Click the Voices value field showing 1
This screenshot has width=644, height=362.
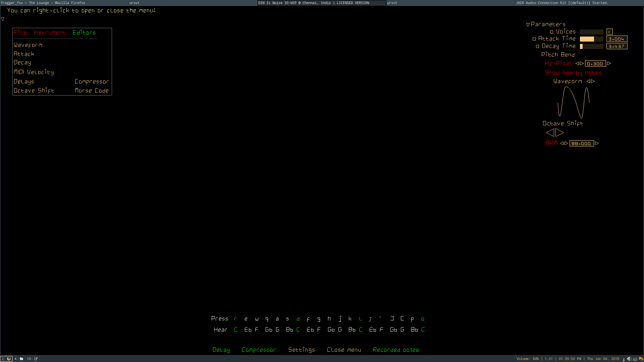click(x=609, y=32)
